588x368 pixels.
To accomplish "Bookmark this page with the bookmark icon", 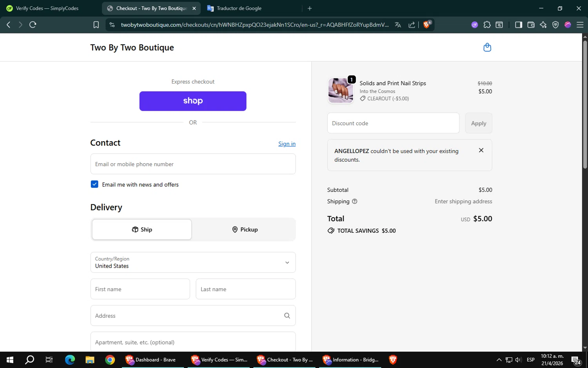I will pyautogui.click(x=96, y=25).
